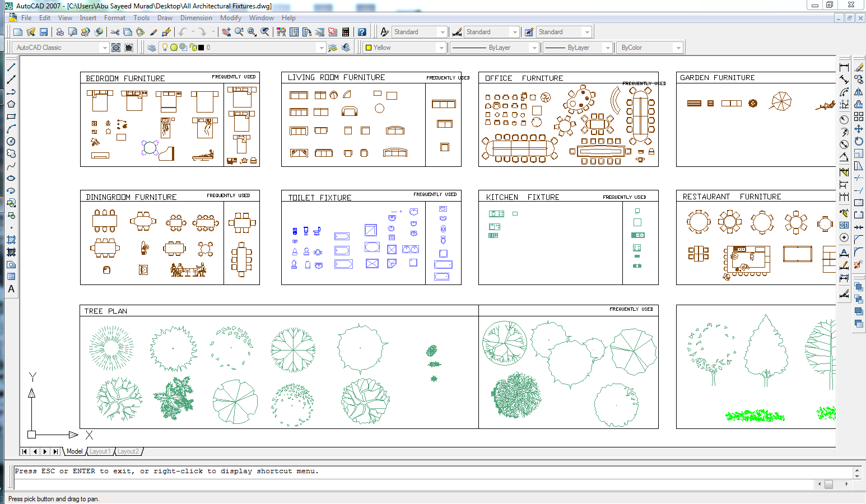Select the Aligned dimension tool
Viewport: 866px width, 504px height.
(844, 80)
